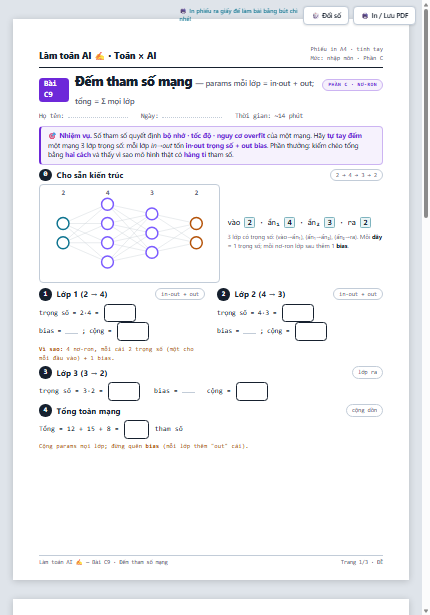Click the step 1 number circle
Image resolution: width=430 pixels, height=615 pixels.
(x=45, y=294)
